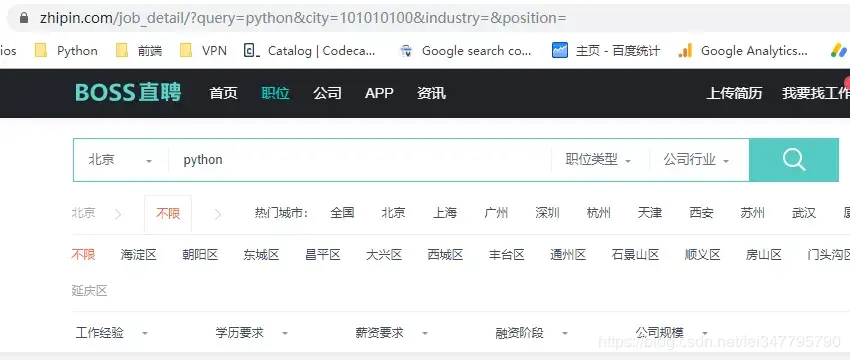Filter by 石景山区 district
Image resolution: width=850 pixels, height=360 pixels.
(x=635, y=254)
